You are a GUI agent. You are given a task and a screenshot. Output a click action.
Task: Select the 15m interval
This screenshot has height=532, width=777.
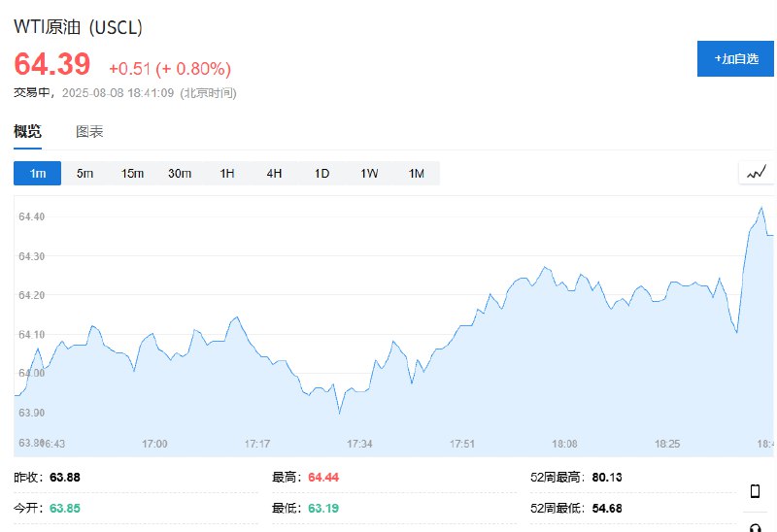click(132, 174)
